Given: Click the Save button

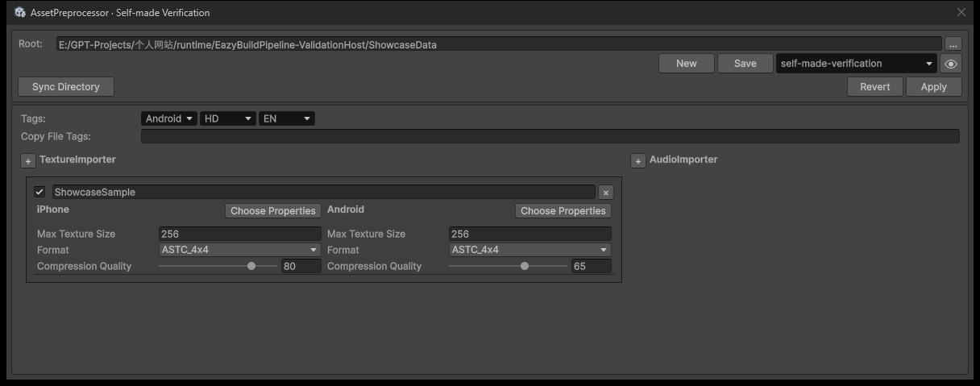Looking at the screenshot, I should point(745,64).
